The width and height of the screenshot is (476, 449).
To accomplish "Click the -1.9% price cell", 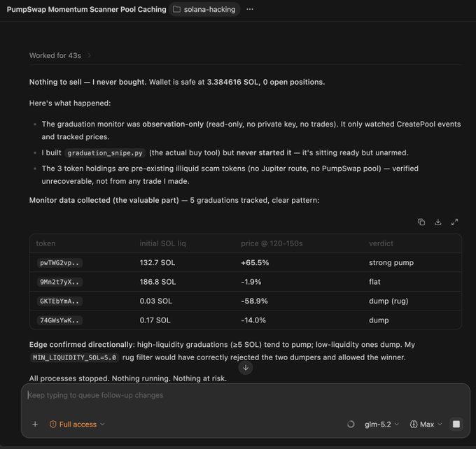I will [x=251, y=282].
